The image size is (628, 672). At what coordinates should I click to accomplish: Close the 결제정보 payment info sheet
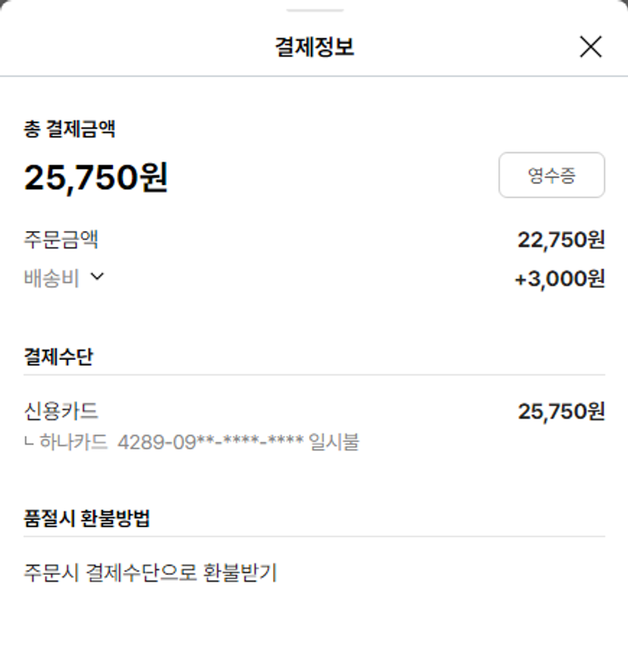coord(590,47)
